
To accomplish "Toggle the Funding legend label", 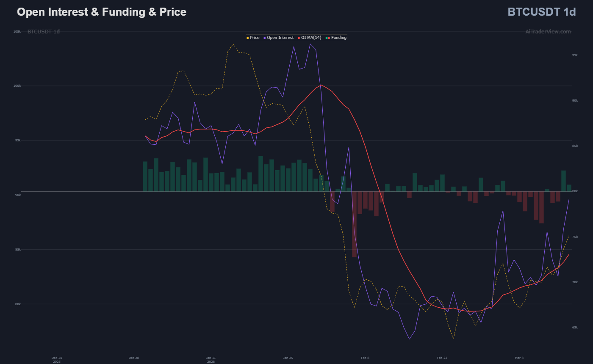I will [x=339, y=38].
